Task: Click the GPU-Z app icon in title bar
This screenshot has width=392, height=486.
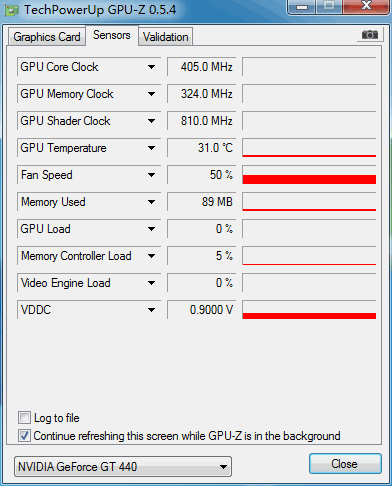Action: coord(11,10)
